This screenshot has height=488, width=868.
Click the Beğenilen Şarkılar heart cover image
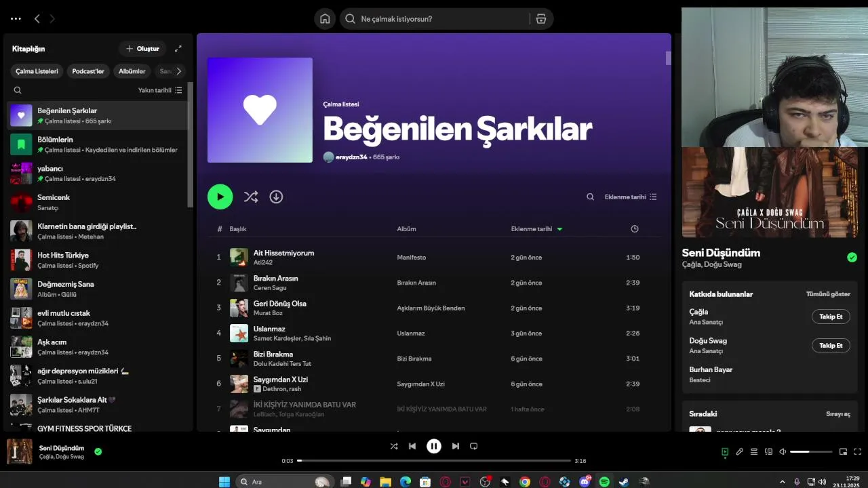coord(260,110)
